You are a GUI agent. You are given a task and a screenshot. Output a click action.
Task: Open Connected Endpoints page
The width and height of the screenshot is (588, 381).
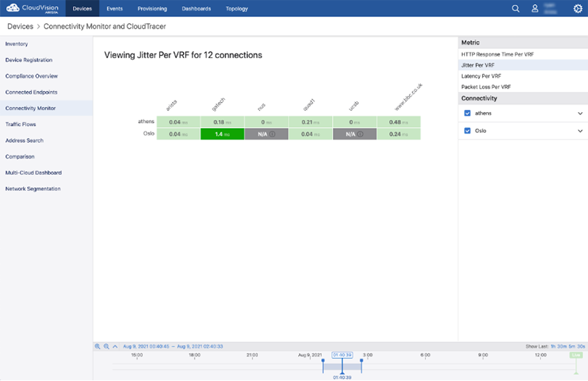[46, 93]
